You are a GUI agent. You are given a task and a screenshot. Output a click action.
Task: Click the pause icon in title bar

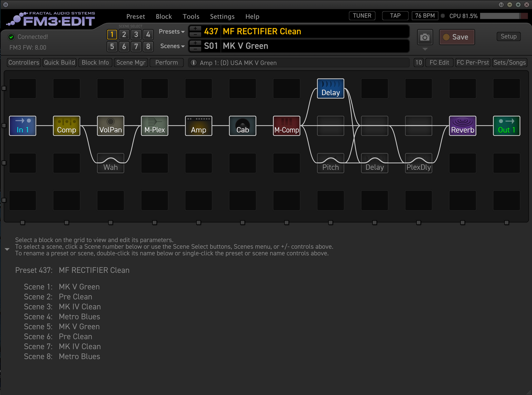[6, 4]
